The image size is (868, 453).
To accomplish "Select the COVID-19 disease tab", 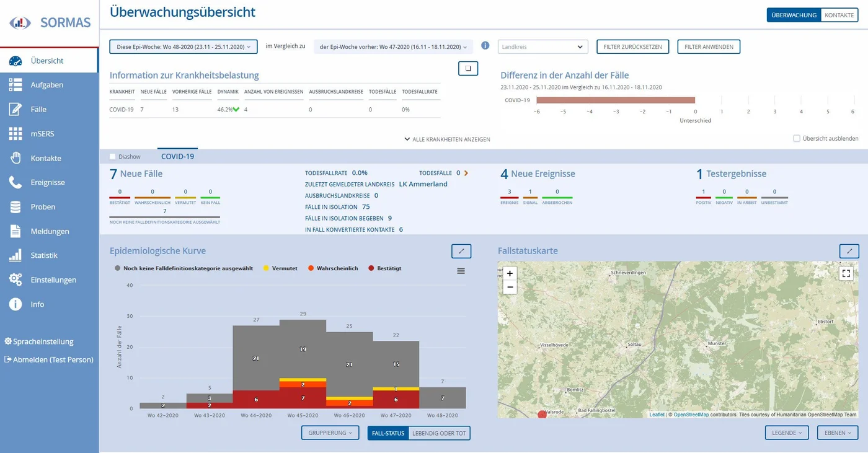I will (177, 156).
